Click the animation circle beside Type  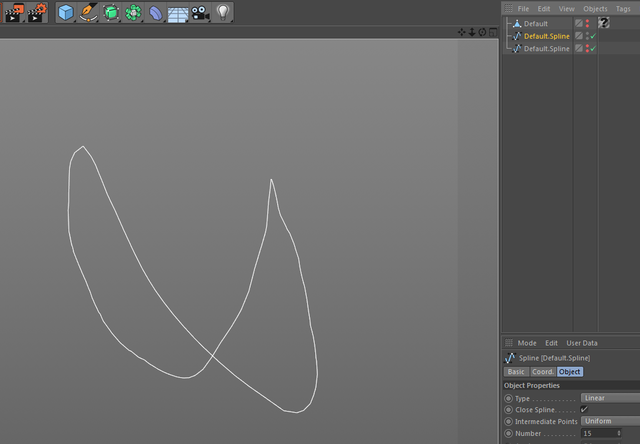coord(508,398)
